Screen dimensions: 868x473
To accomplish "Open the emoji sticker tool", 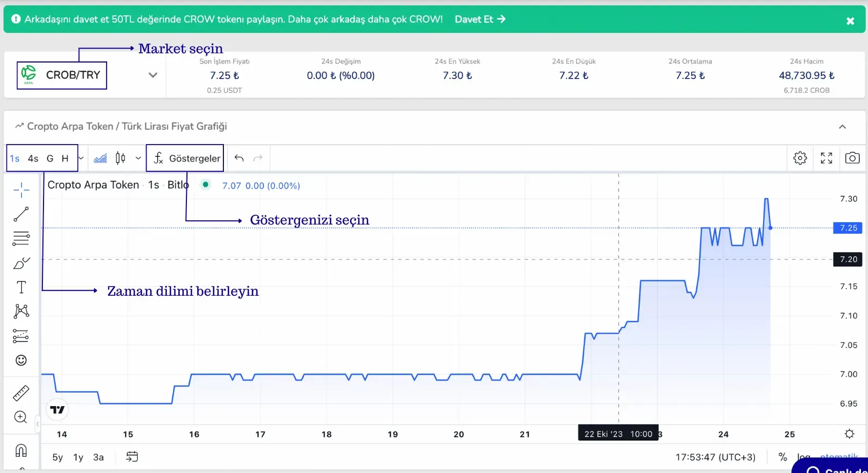I will (x=21, y=360).
